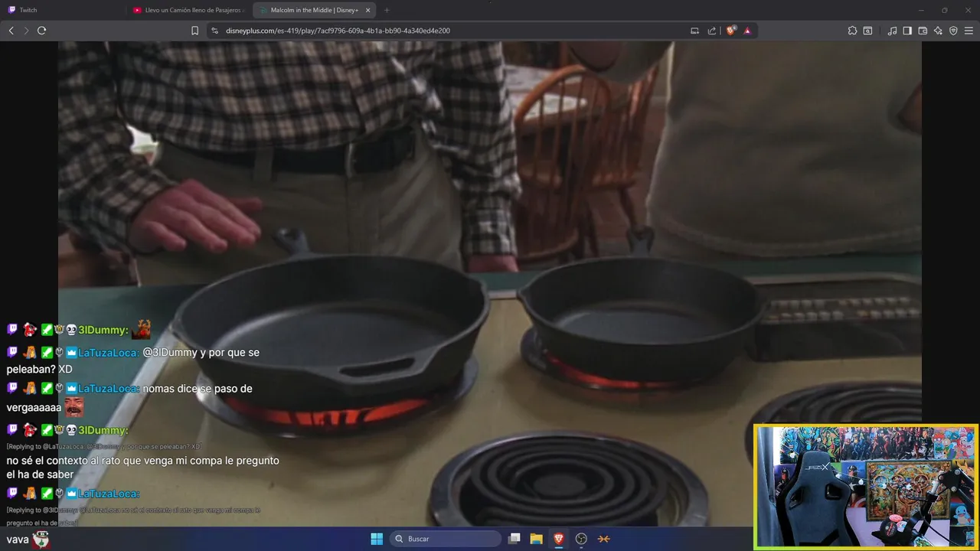Open the media playlist music note icon

[x=892, y=31]
